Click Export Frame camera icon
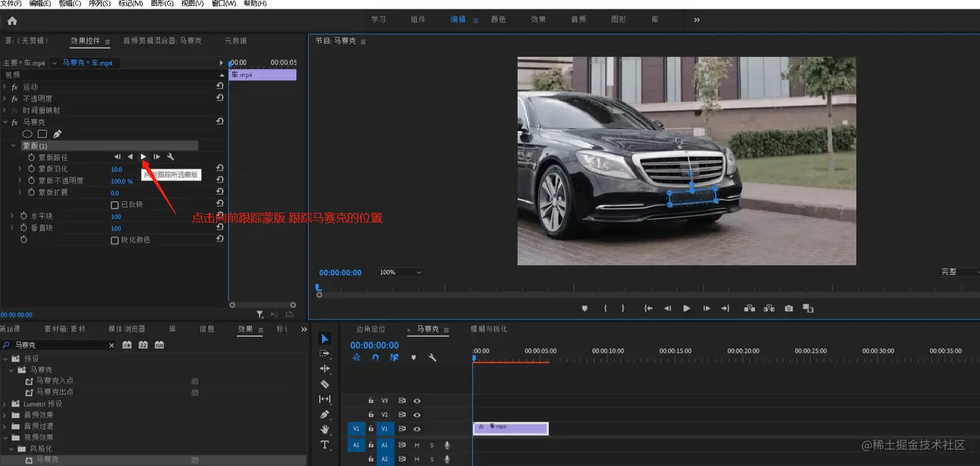Viewport: 980px width, 466px height. (788, 309)
